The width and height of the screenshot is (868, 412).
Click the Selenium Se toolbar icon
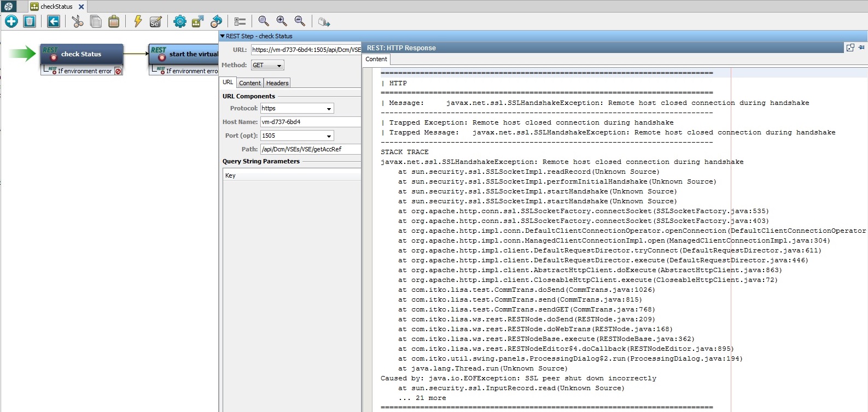(155, 21)
